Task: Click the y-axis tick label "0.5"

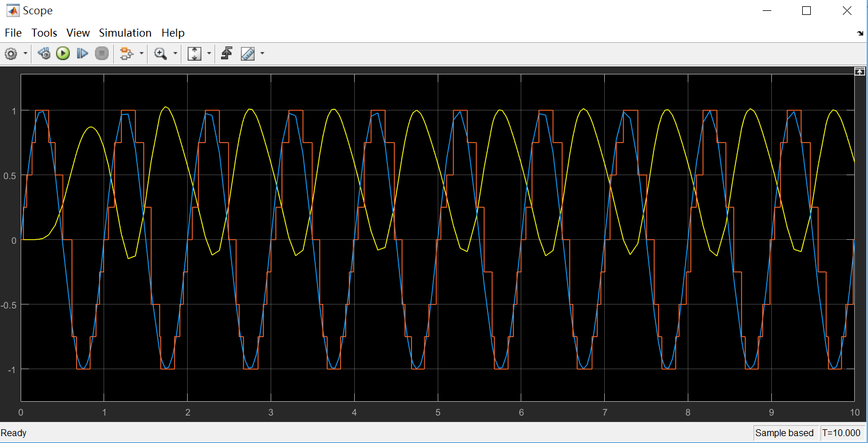Action: (9, 175)
